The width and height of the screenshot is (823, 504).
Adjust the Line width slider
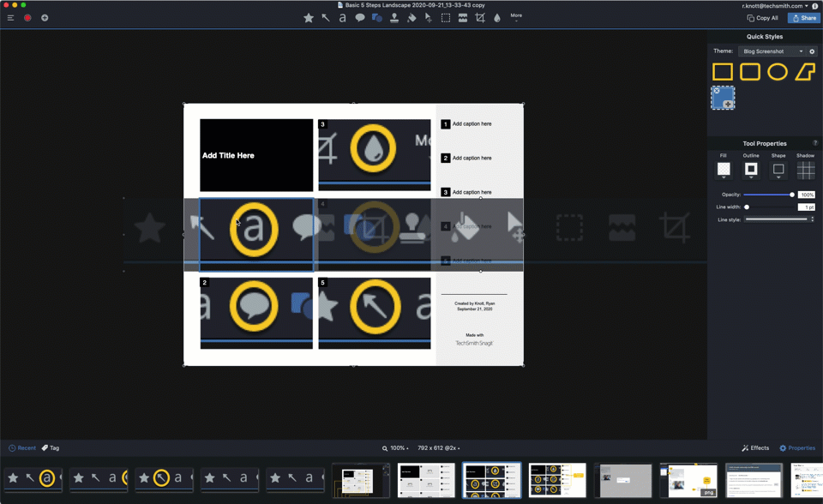click(768, 207)
